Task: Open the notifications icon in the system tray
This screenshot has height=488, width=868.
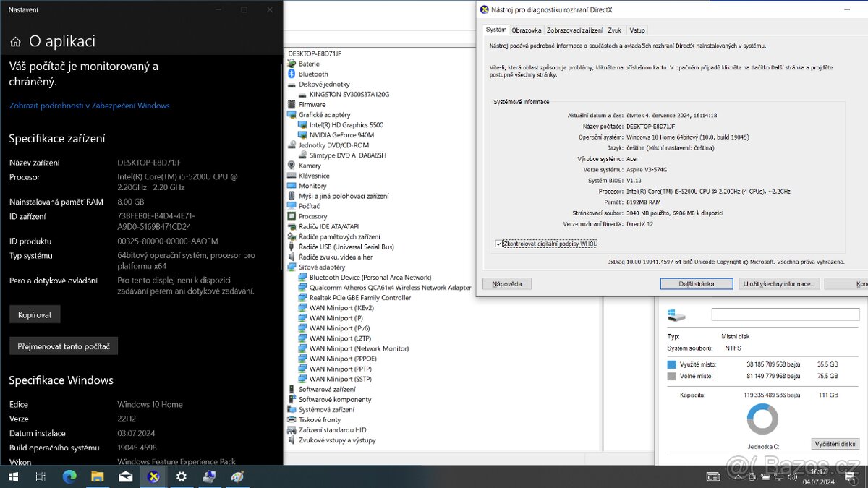Action: [x=851, y=477]
